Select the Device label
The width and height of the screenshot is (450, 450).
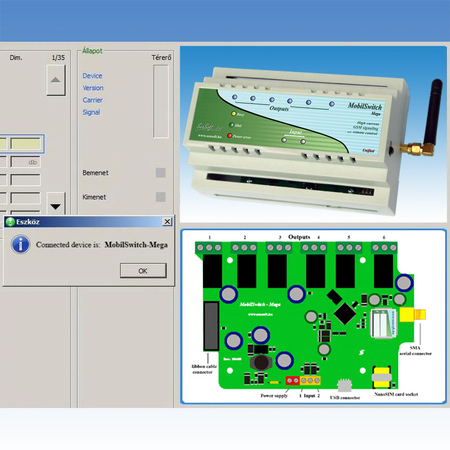[x=92, y=76]
